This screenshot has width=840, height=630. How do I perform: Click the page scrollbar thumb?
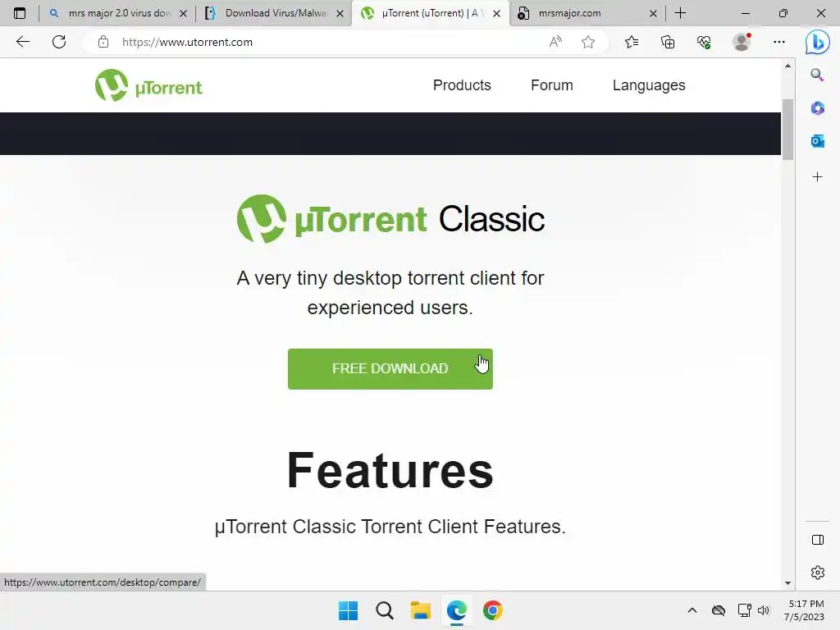[x=787, y=129]
